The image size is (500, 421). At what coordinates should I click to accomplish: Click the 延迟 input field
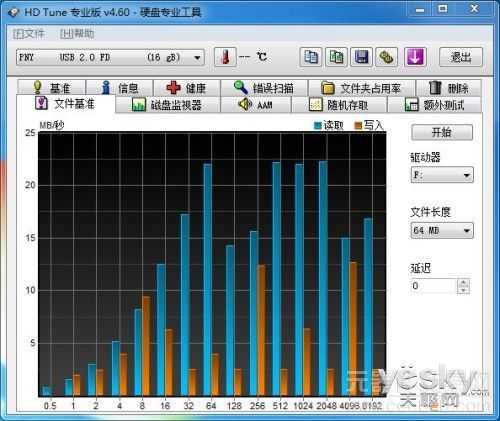433,286
